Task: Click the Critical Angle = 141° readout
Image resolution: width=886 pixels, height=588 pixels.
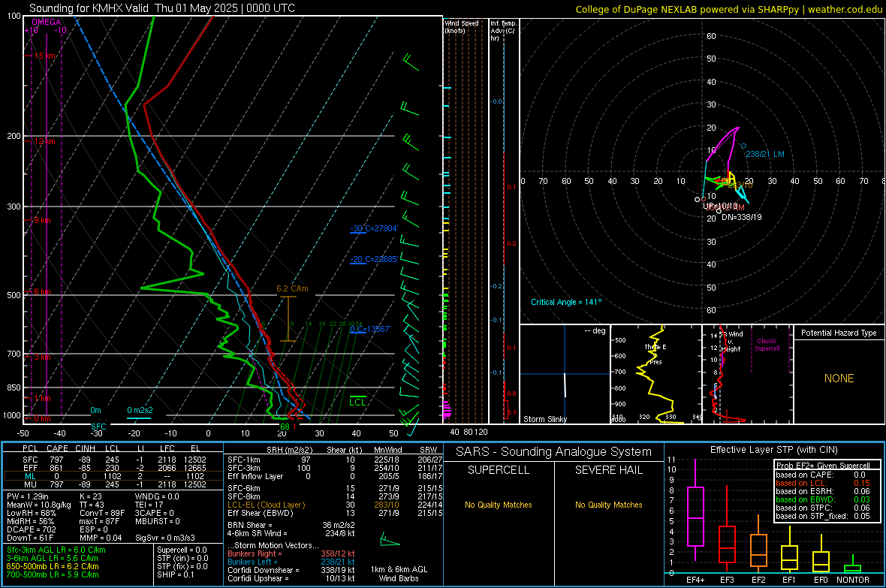Action: (x=566, y=302)
